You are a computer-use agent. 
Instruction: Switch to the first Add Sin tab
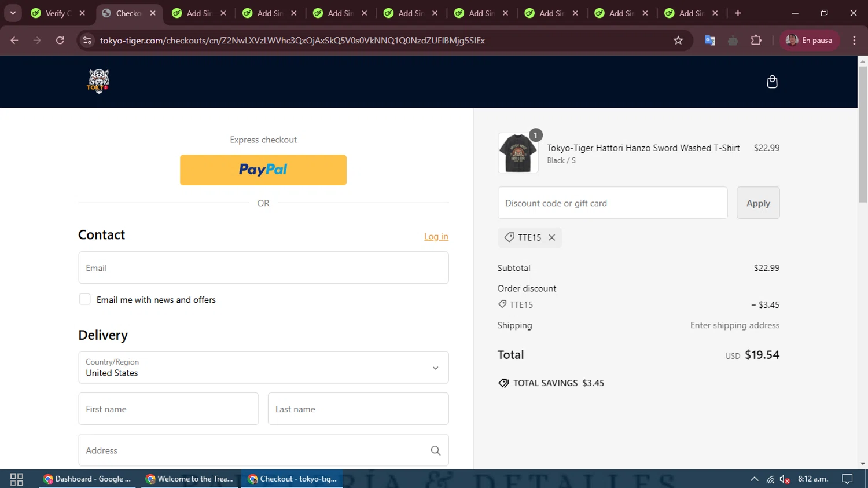tap(200, 13)
